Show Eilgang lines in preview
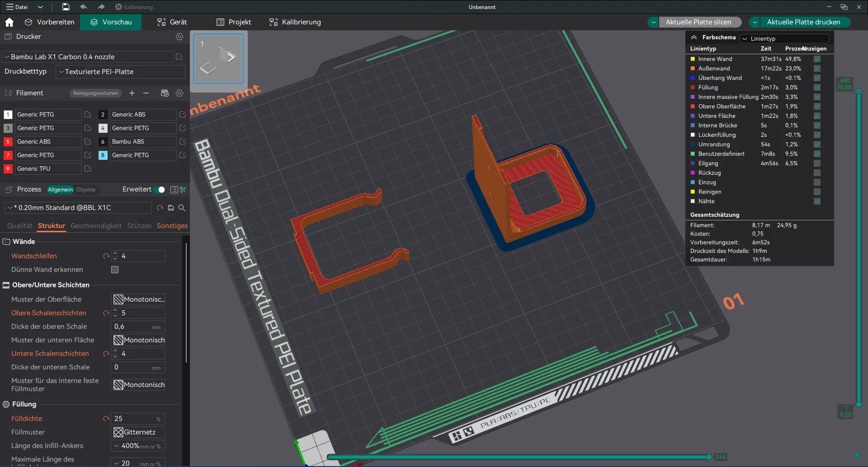 click(x=817, y=163)
